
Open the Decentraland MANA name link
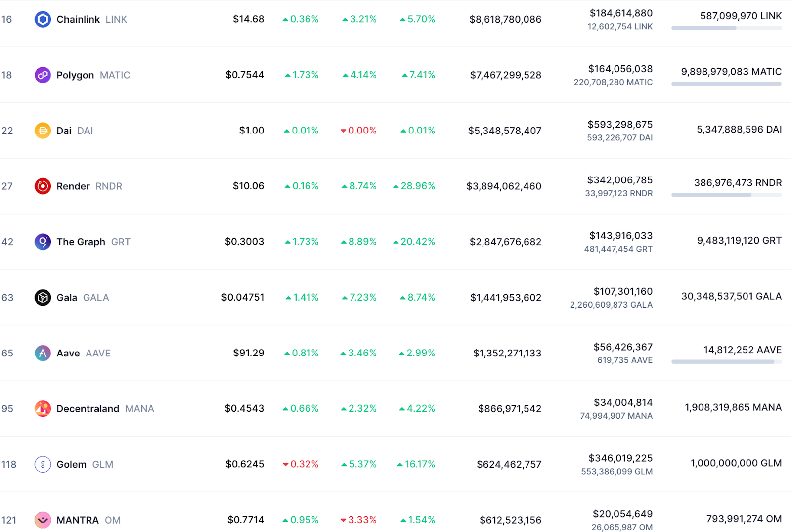(88, 409)
